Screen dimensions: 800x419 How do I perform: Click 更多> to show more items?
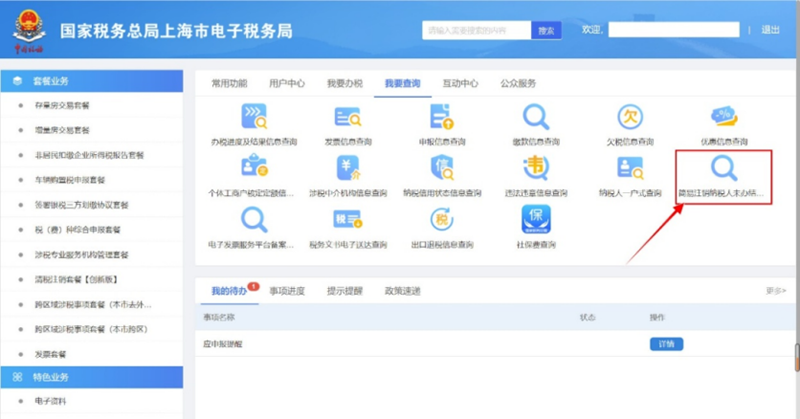click(x=775, y=291)
